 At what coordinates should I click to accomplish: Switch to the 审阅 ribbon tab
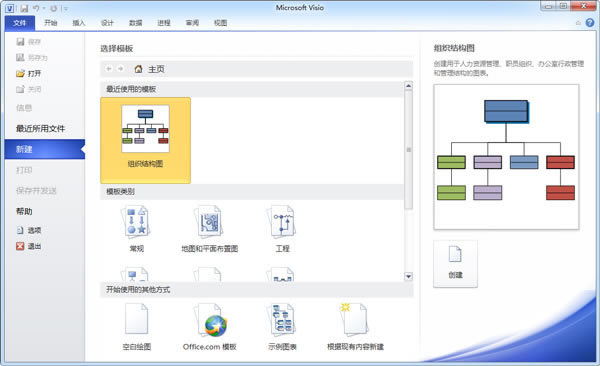point(192,23)
